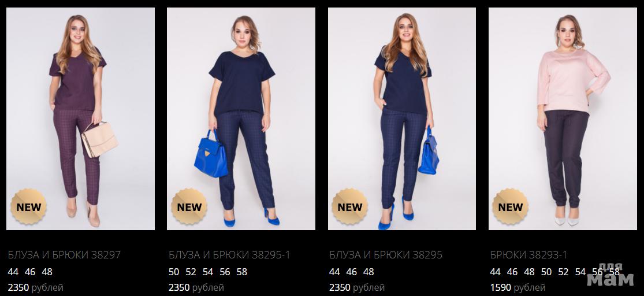The width and height of the screenshot is (644, 296).
Task: Select size 44 for item 38297
Action: tap(13, 272)
